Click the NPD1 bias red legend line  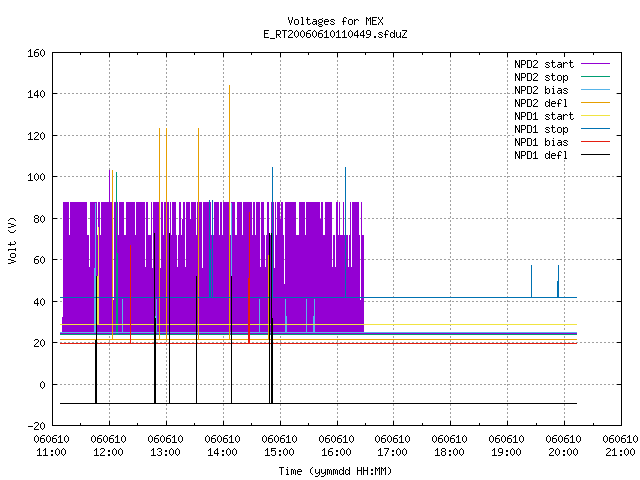(595, 142)
